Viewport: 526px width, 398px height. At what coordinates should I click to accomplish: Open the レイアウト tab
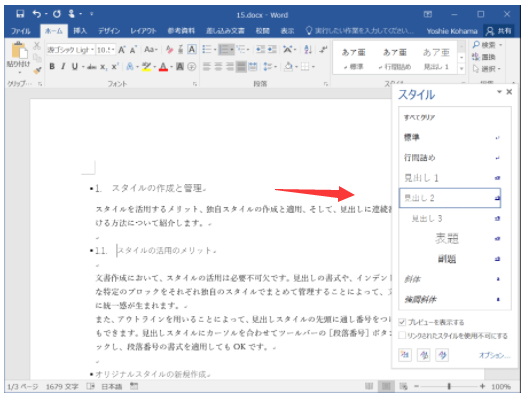143,31
